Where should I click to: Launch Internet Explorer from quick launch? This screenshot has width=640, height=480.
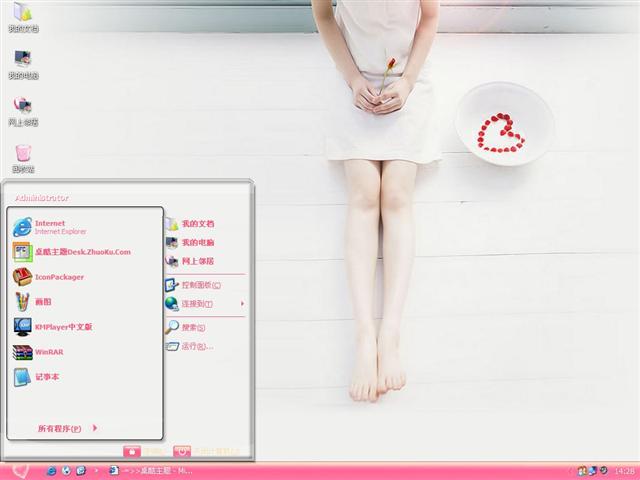click(51, 471)
